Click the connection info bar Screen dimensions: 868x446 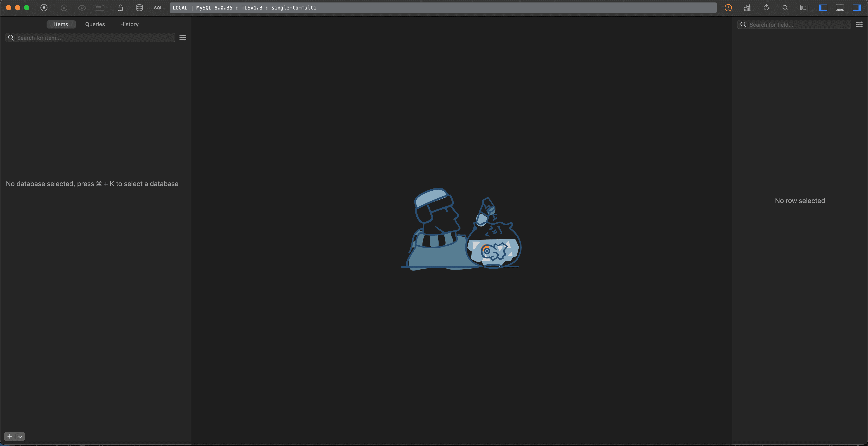point(443,8)
